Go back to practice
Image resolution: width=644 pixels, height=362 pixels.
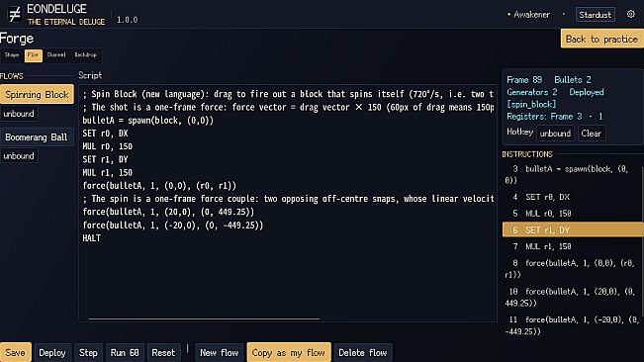click(601, 39)
